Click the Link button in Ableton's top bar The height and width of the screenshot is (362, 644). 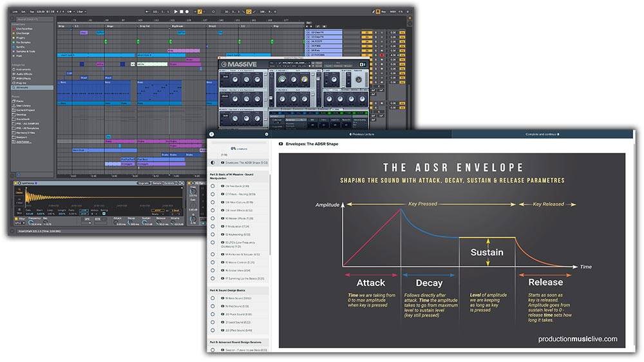(15, 12)
